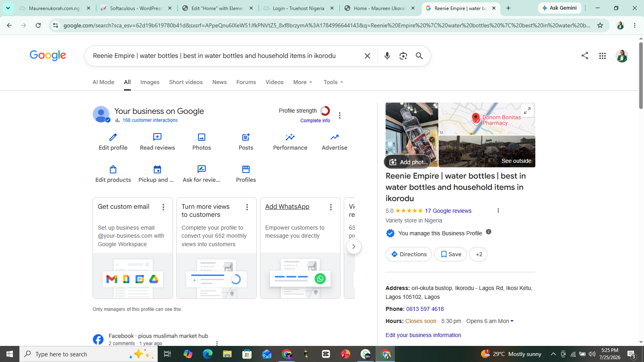This screenshot has height=362, width=644.
Task: Open the Complete info link
Action: (x=315, y=121)
